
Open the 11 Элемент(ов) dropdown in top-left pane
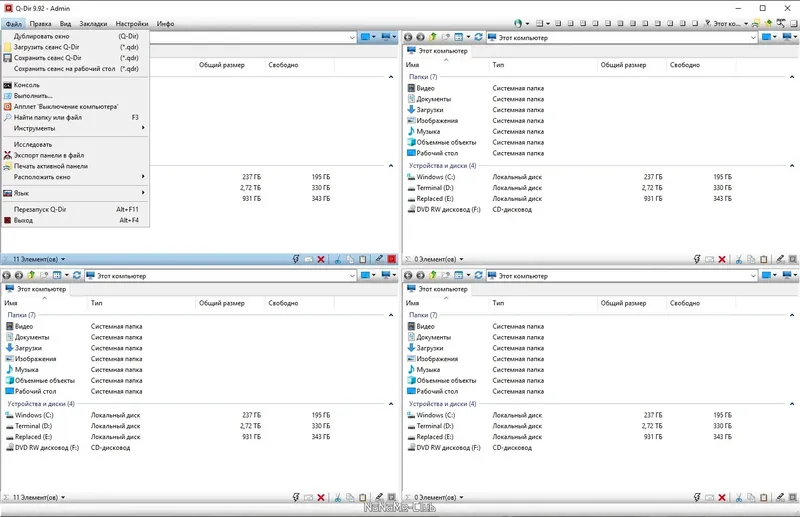click(x=63, y=259)
